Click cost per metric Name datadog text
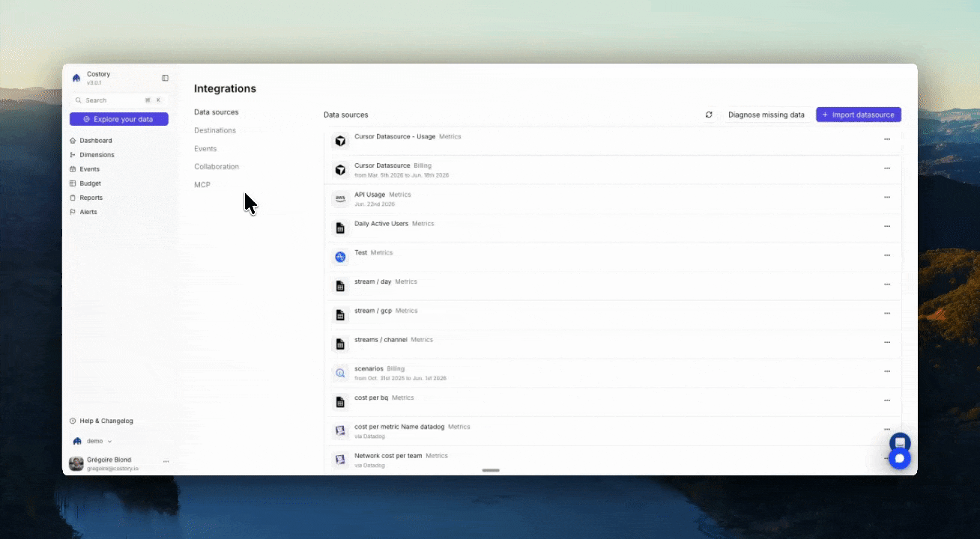This screenshot has height=539, width=980. [x=399, y=427]
